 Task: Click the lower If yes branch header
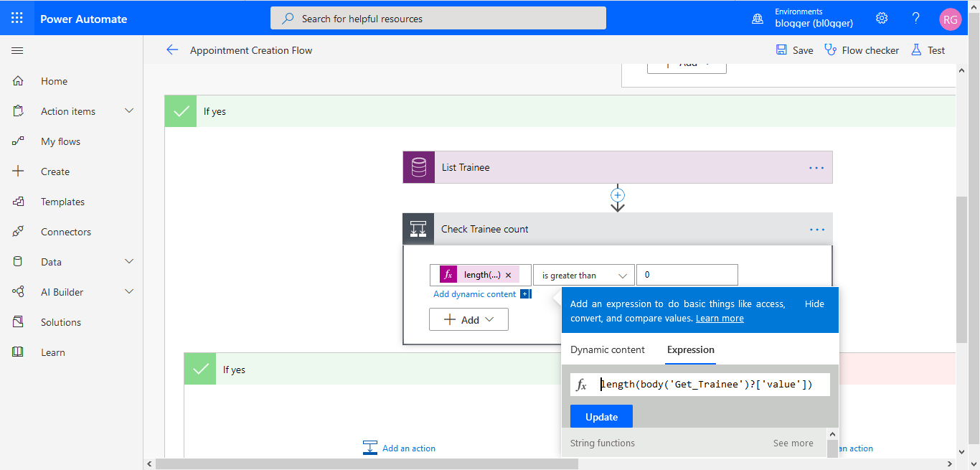pyautogui.click(x=373, y=370)
